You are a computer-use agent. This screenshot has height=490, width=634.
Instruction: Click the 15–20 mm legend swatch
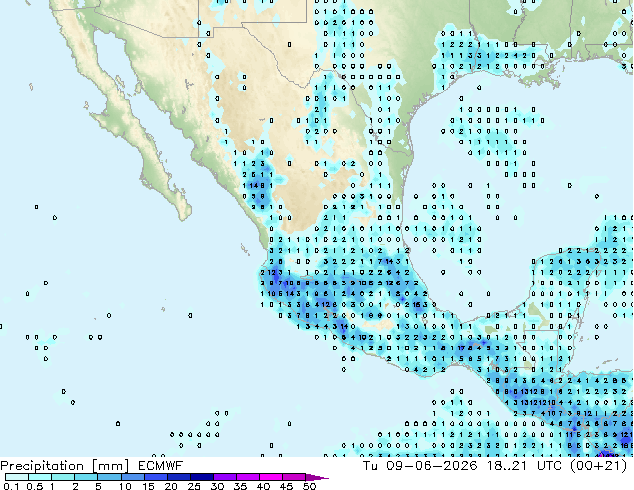tap(156, 477)
